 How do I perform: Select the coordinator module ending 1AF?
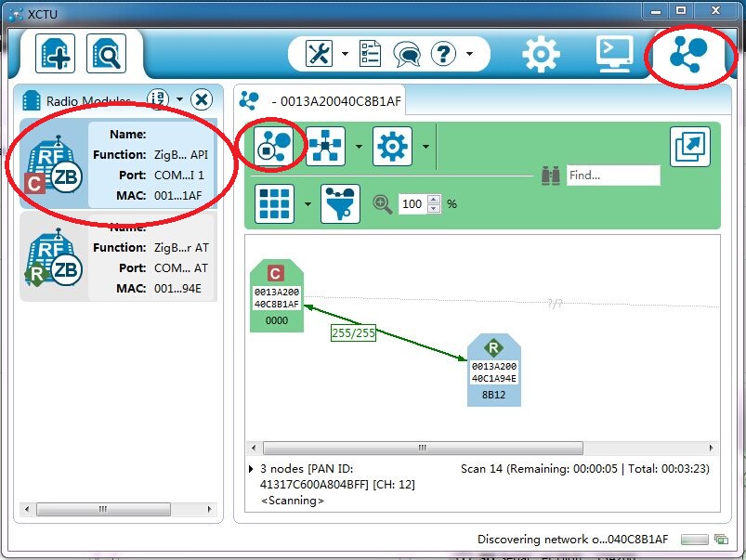pos(119,164)
